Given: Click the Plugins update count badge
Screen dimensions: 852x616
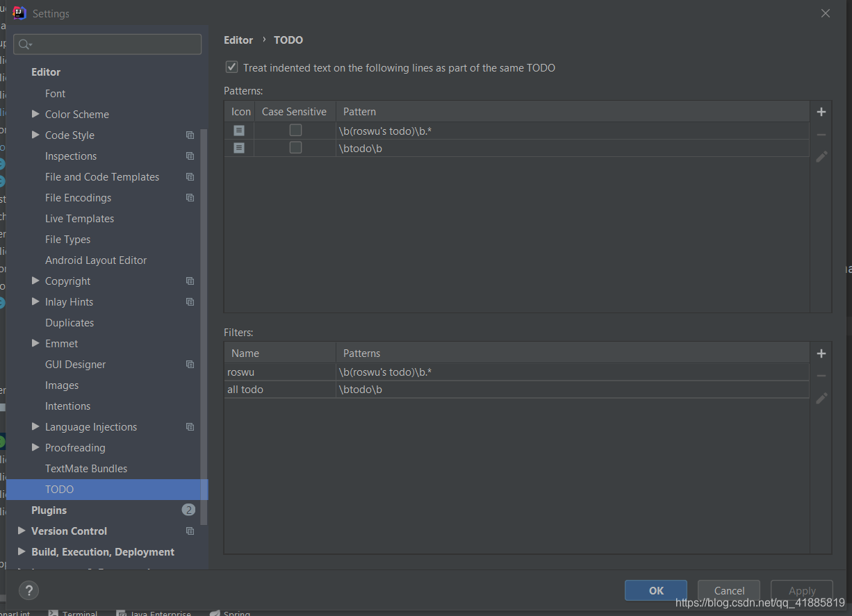Looking at the screenshot, I should [x=188, y=510].
